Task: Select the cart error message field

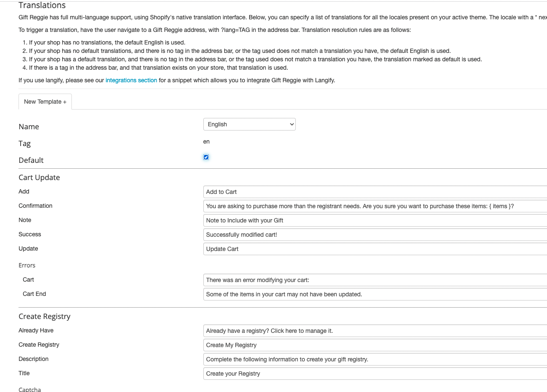Action: point(375,280)
